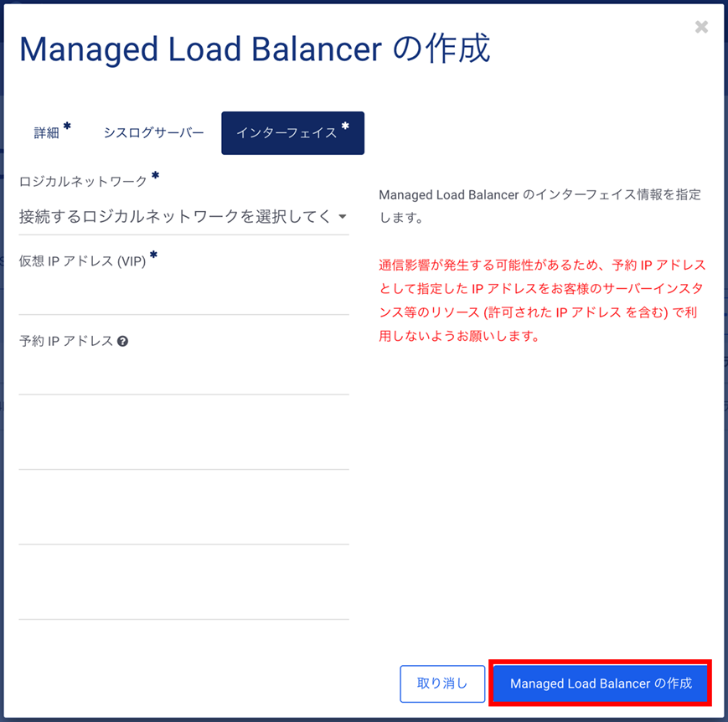Close the Managed Load Balancer dialog
Screen dimensions: 728x722
point(701,26)
